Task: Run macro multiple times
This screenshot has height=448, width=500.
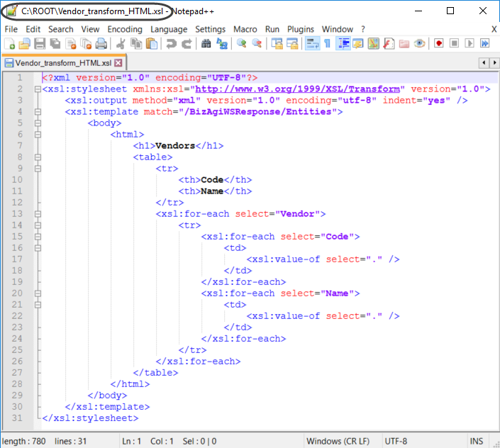Action: click(x=484, y=44)
